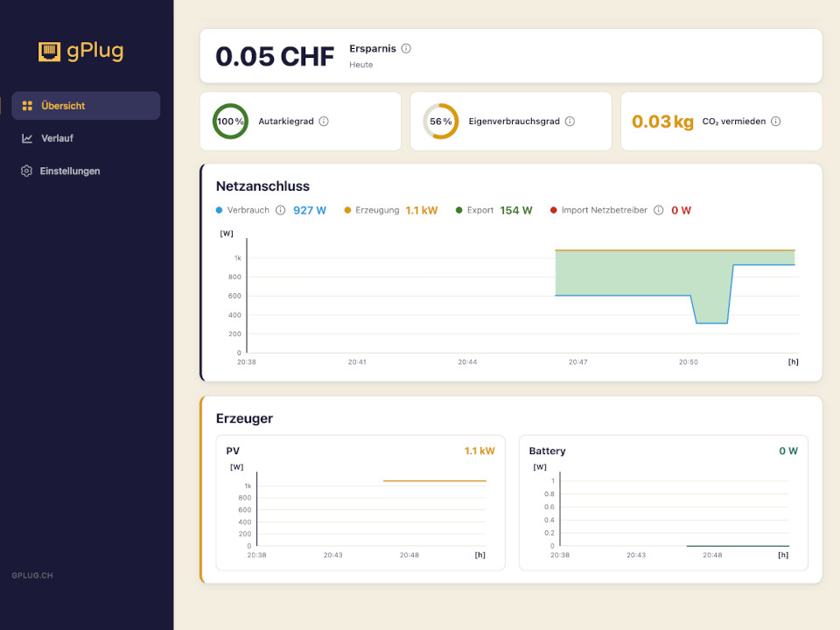
Task: Click info icon next to Verbrauch
Action: (280, 210)
